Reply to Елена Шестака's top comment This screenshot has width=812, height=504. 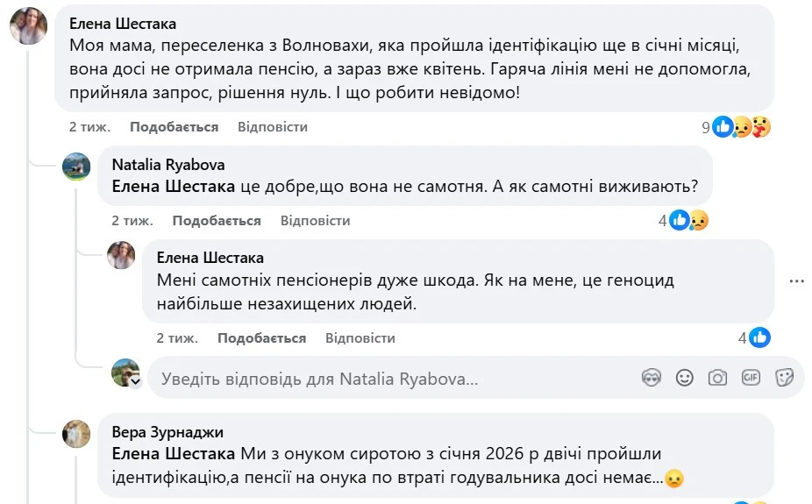pyautogui.click(x=272, y=127)
